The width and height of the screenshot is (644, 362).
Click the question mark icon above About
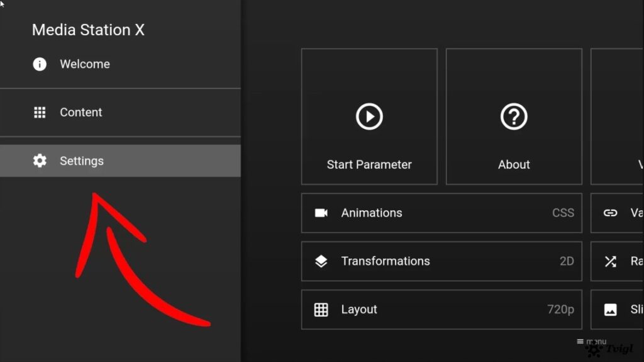(x=514, y=116)
